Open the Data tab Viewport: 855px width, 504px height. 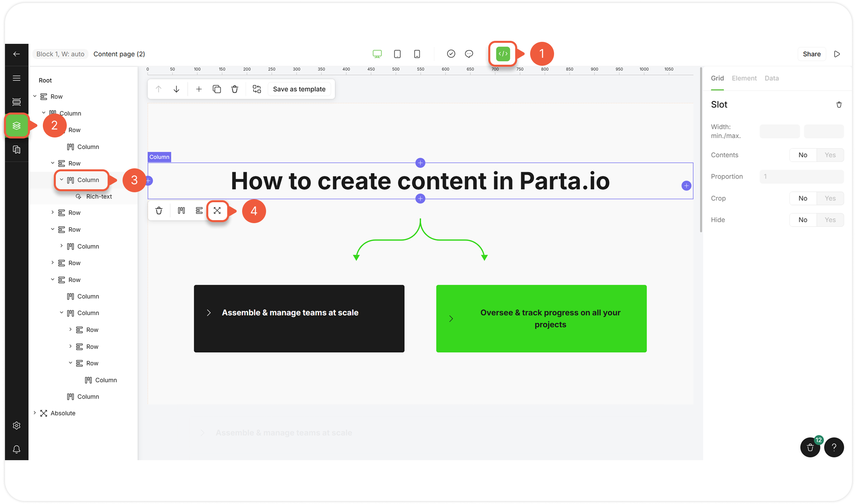[x=771, y=78]
